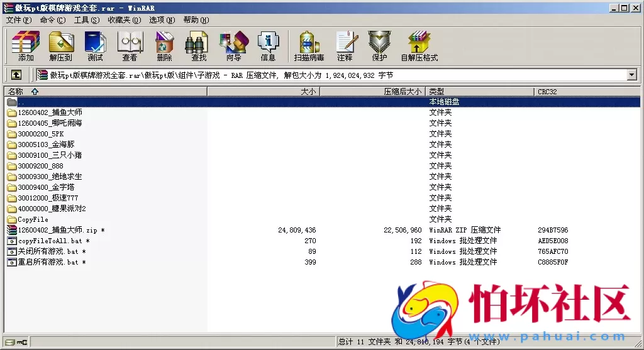Open the Commands (命令) menu
Screen dimensions: 644x350
53,19
